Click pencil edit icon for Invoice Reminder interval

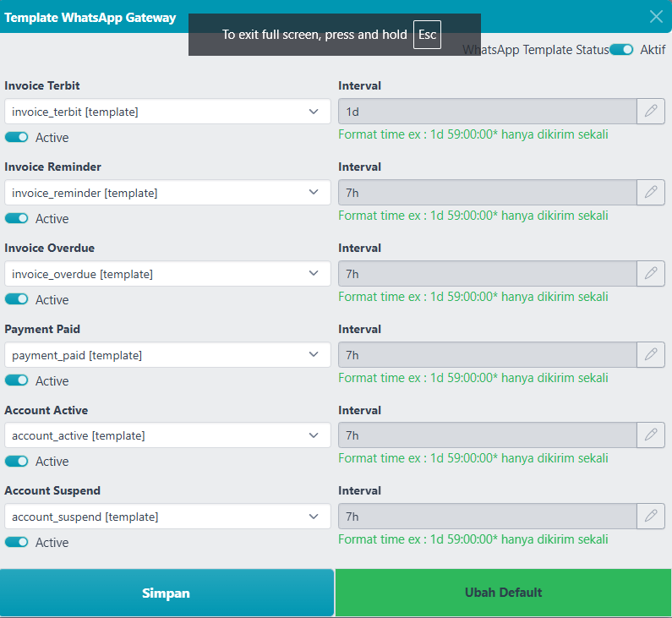point(651,193)
